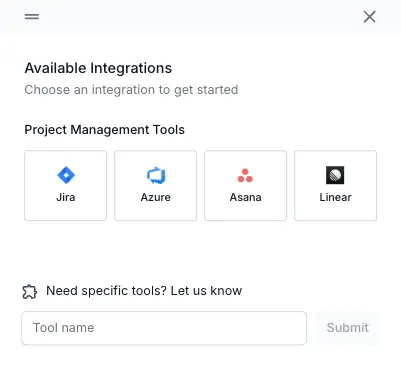Screen dimensions: 401x365
Task: Select the Azure integration card
Action: click(x=156, y=185)
